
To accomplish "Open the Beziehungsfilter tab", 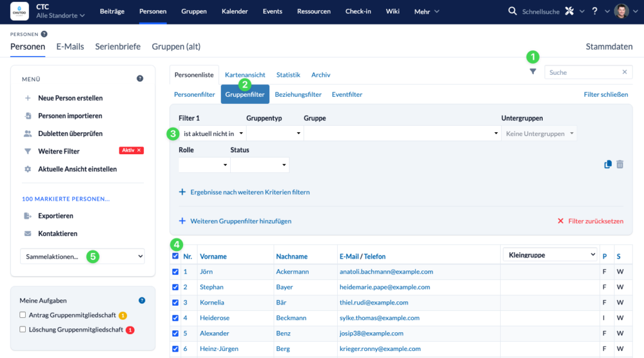I will [x=298, y=94].
